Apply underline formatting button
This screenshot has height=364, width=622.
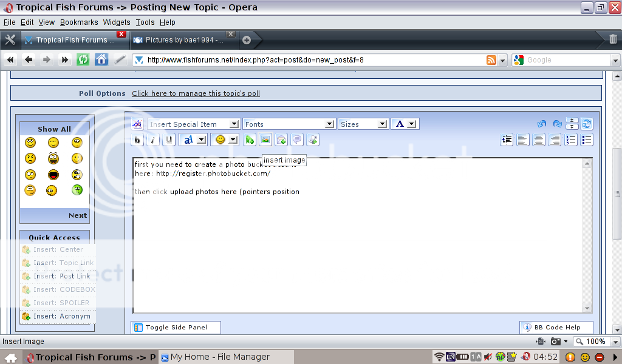tap(169, 140)
